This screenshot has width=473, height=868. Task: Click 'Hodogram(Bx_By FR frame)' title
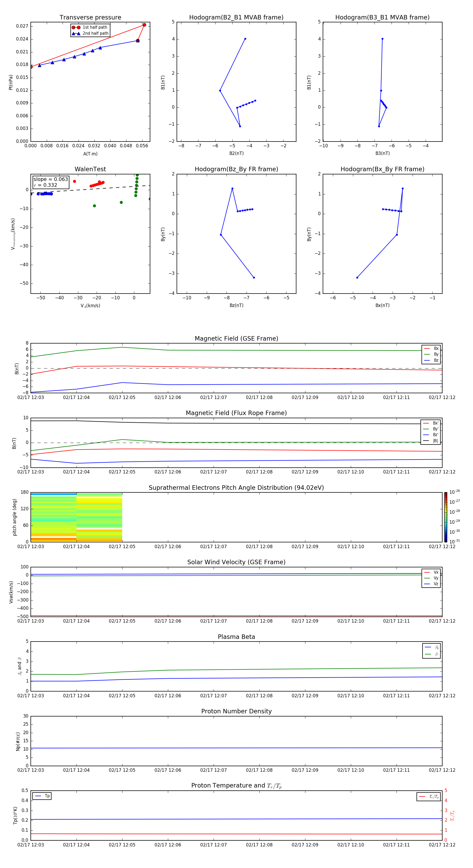click(x=382, y=169)
